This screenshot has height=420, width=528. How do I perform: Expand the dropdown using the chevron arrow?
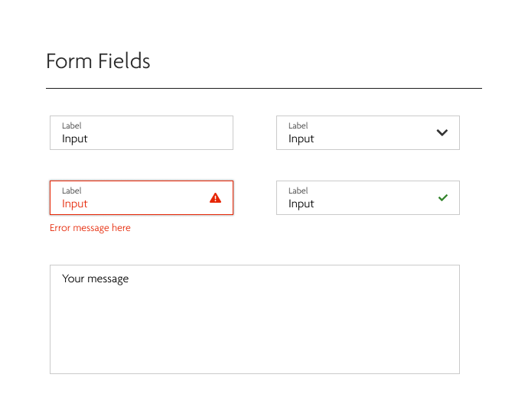[442, 132]
